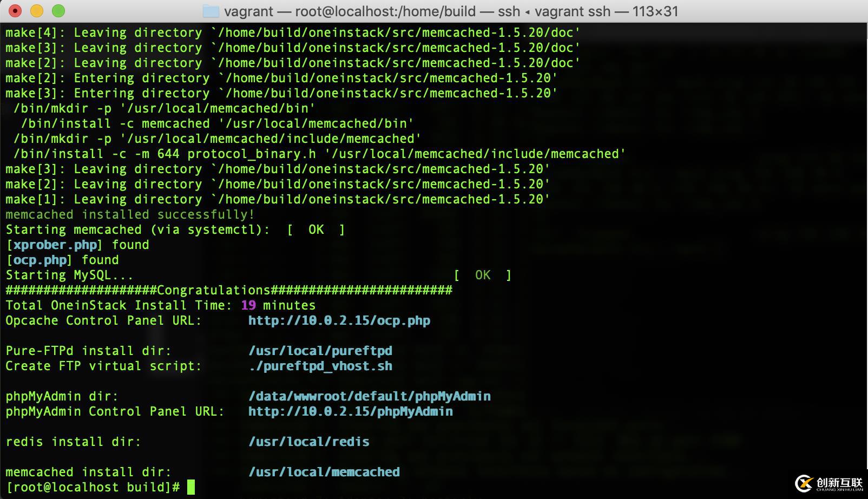Click 'redis install dir:' label
Screen dimensions: 868x499
(x=73, y=442)
